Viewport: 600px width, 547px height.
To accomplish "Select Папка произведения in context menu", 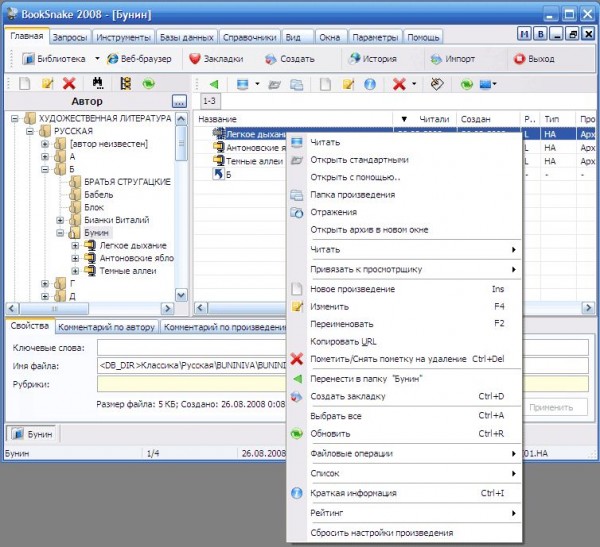I will tap(404, 195).
